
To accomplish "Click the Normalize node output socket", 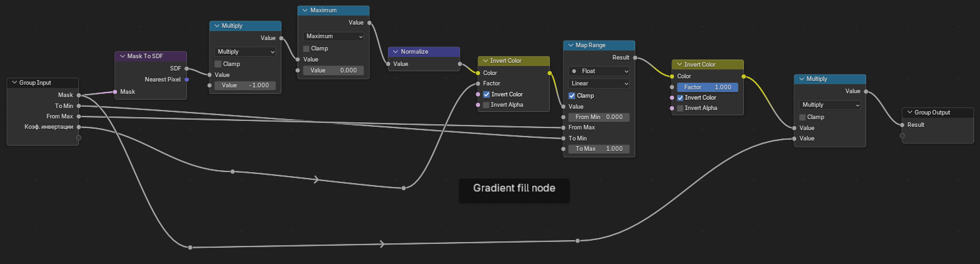I will 460,64.
